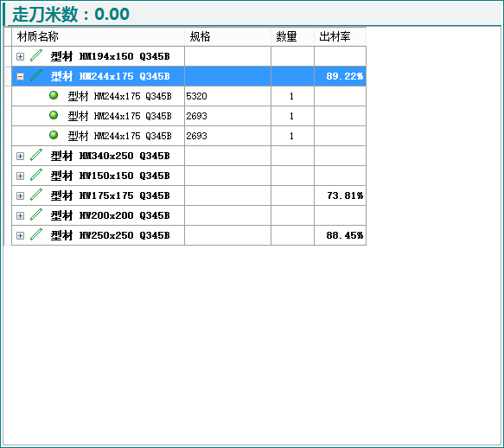Expand the HM340x250 Q345B row

coord(20,156)
